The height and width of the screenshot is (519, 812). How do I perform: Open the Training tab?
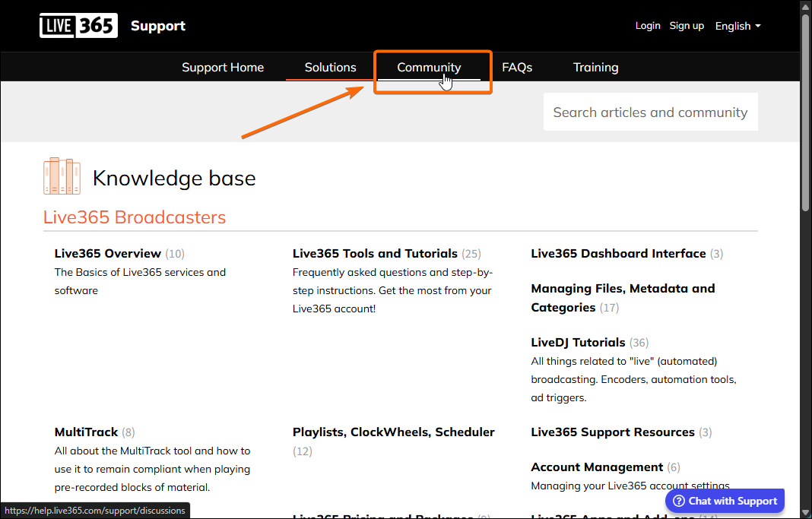coord(595,68)
